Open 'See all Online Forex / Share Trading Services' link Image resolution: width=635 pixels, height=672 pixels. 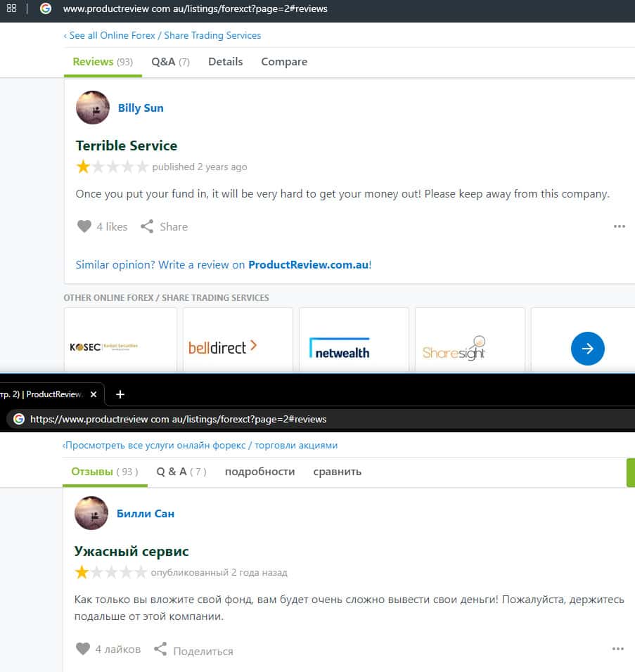coord(162,35)
